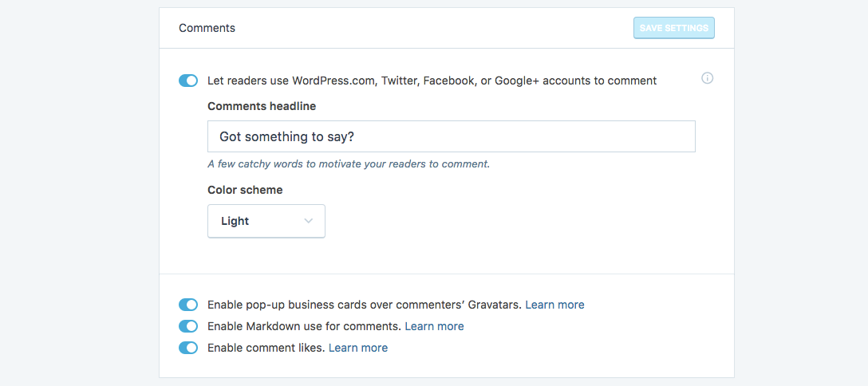Disable the Gravatar pop-up business cards switch
The width and height of the screenshot is (868, 386).
click(188, 305)
